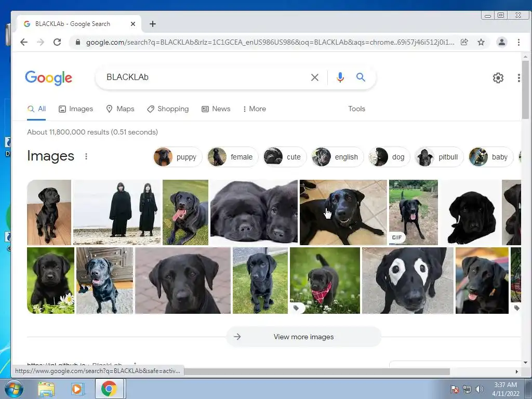Image resolution: width=532 pixels, height=399 pixels.
Task: Open Windows Explorer from the taskbar
Action: pos(46,390)
